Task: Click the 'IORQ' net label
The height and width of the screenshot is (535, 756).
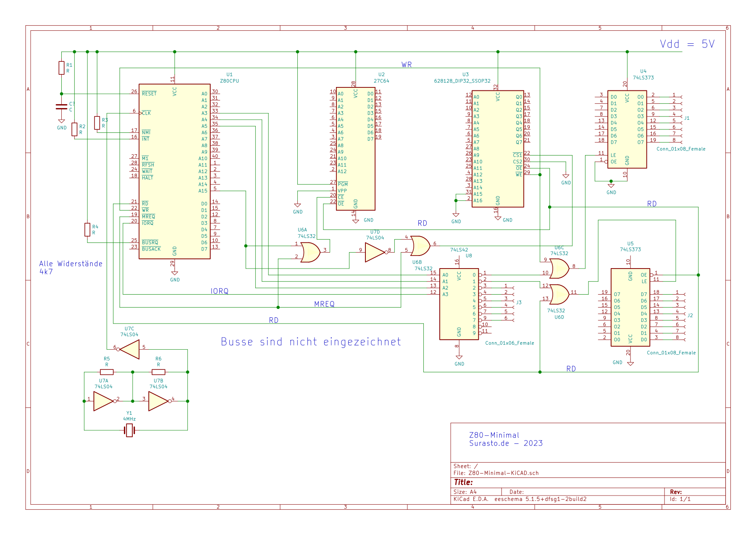Action: pos(219,291)
